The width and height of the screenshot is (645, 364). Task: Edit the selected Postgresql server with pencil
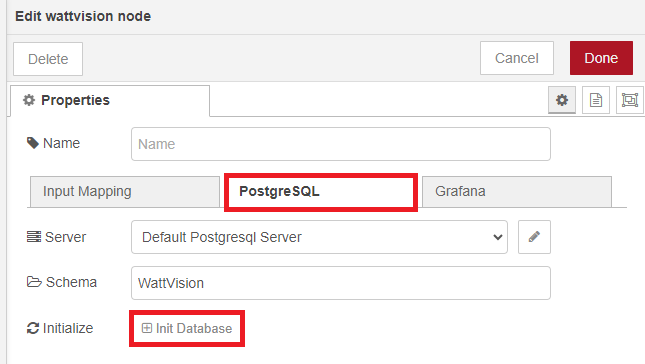pos(534,237)
